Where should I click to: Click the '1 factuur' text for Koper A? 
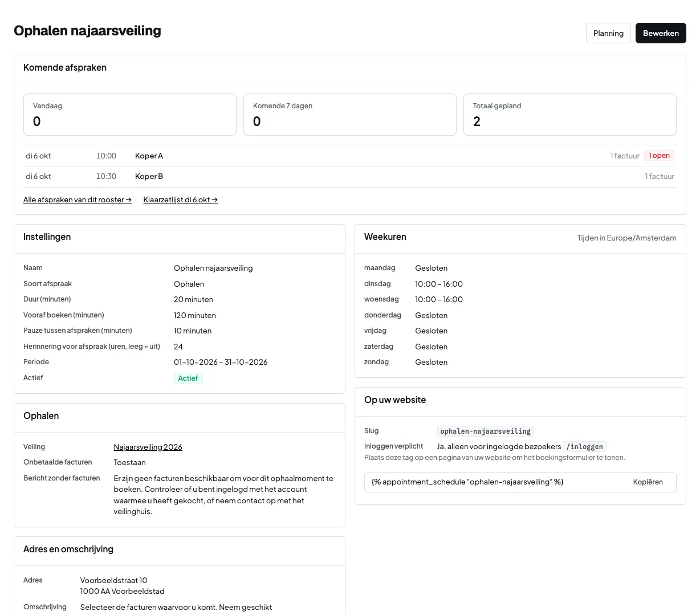[625, 156]
